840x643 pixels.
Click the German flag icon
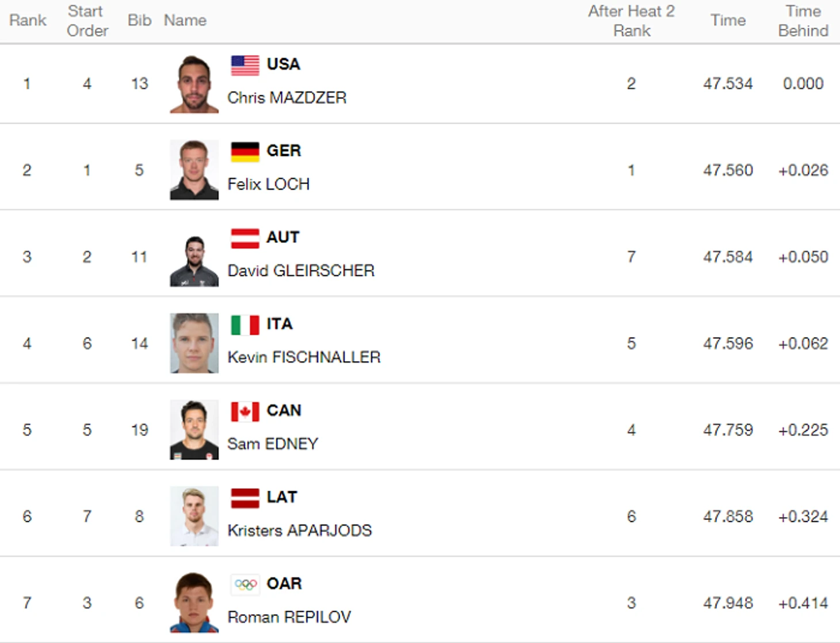(245, 152)
